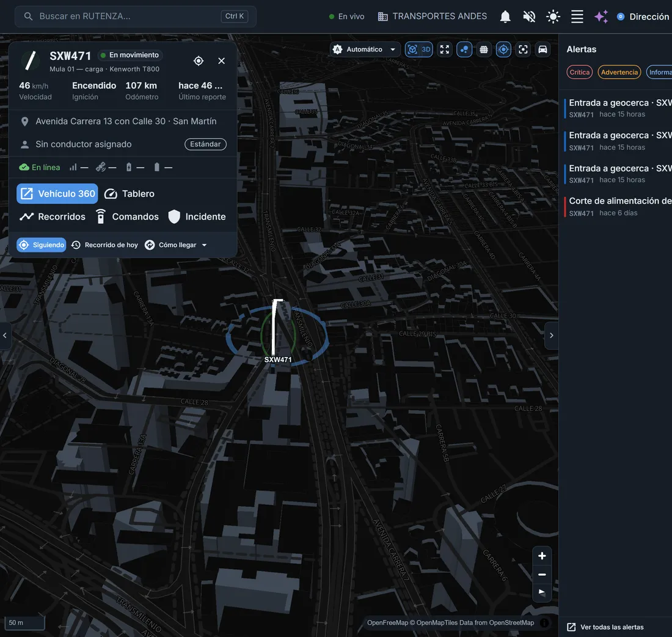This screenshot has width=672, height=637.
Task: Click the truck heading icon beside SXW471
Action: pos(31,61)
